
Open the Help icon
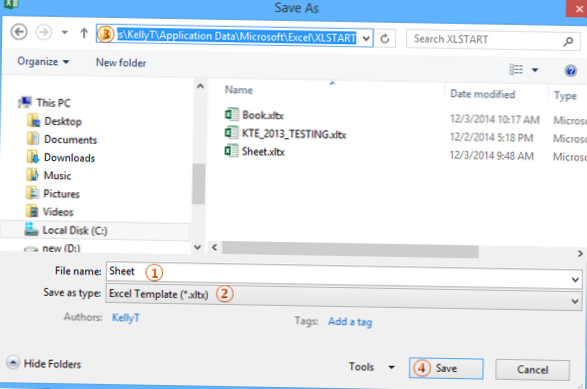click(571, 70)
